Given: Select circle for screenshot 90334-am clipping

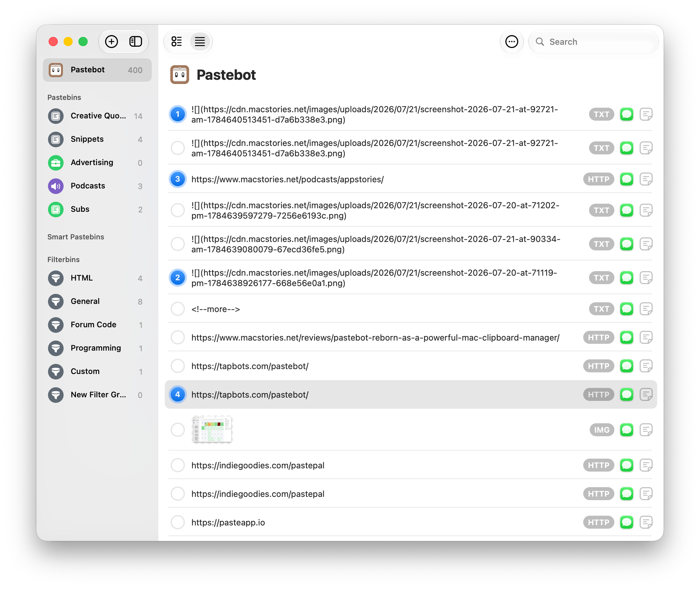Looking at the screenshot, I should (x=178, y=244).
